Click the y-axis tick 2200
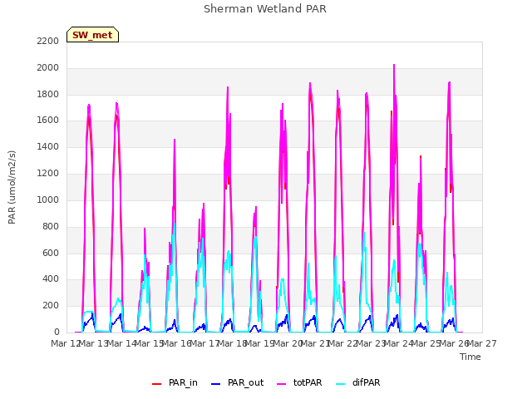The width and height of the screenshot is (532, 399). click(48, 41)
